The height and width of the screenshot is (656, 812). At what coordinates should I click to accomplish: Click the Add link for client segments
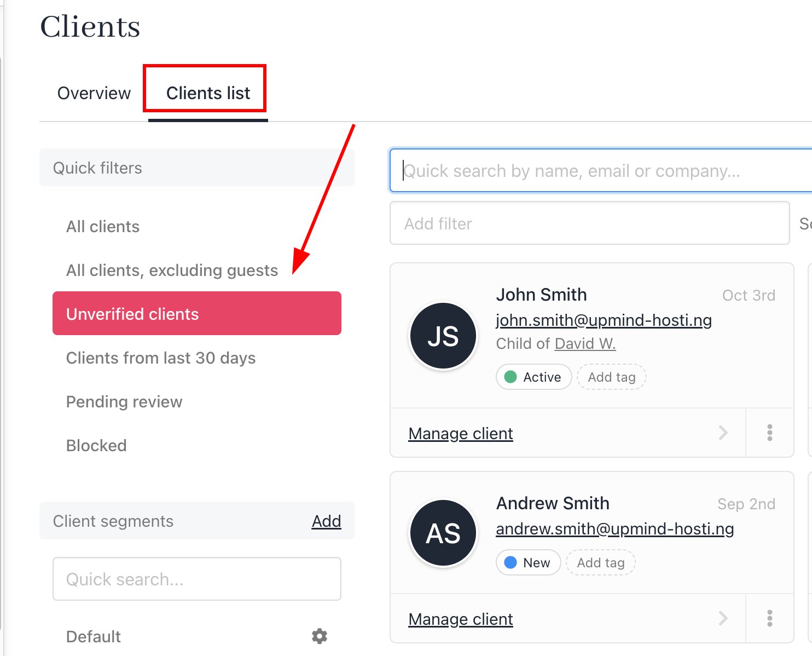pos(326,521)
